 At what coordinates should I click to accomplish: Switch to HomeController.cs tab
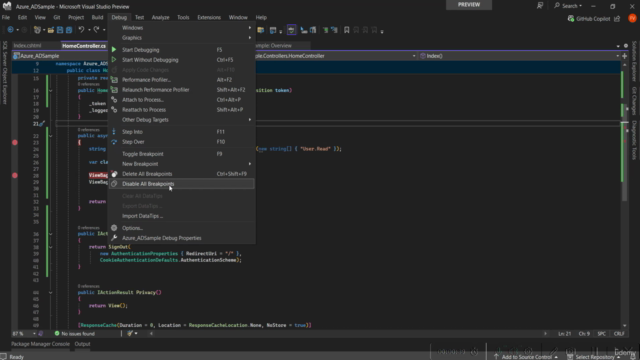click(x=84, y=46)
